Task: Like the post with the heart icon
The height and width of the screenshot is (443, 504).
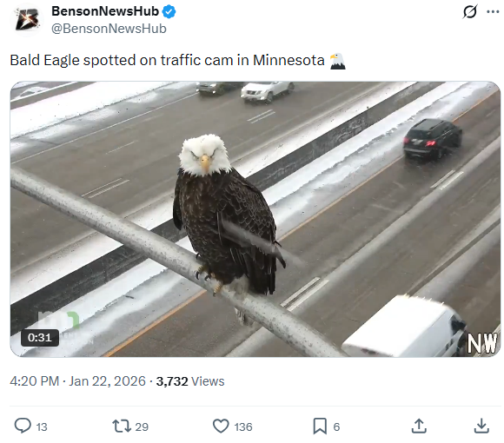Action: pyautogui.click(x=221, y=426)
